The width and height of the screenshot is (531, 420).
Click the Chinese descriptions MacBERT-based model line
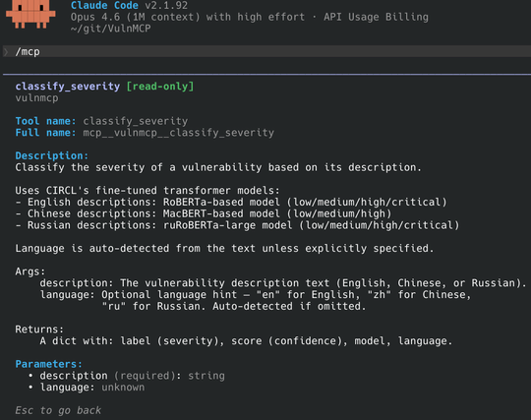(204, 213)
